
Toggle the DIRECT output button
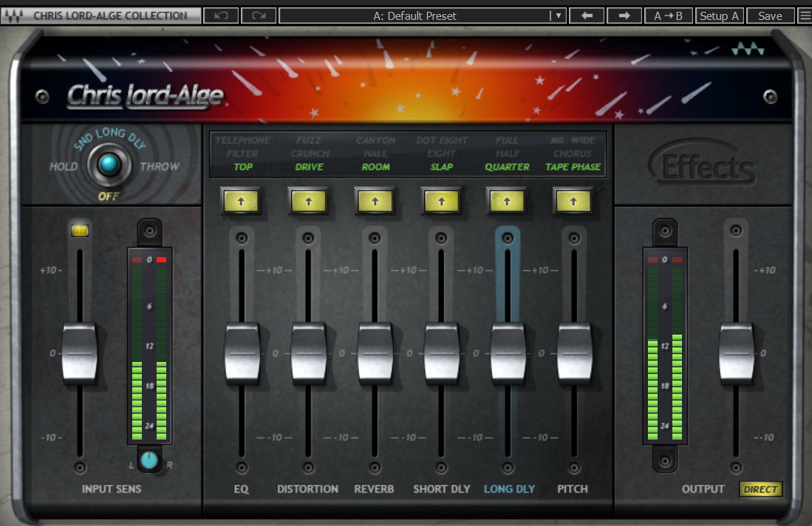[760, 489]
